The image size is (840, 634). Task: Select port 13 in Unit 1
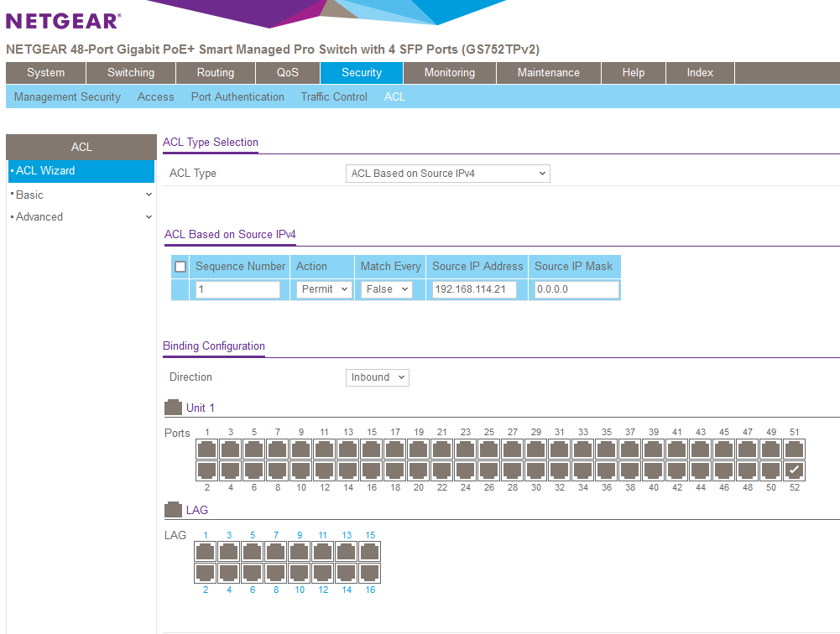point(348,450)
